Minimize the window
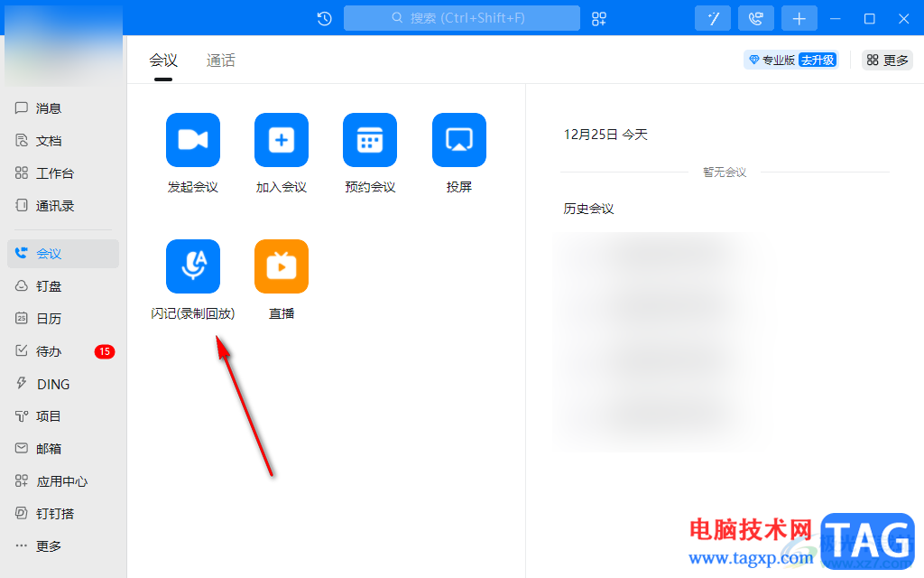This screenshot has width=924, height=578. (835, 19)
